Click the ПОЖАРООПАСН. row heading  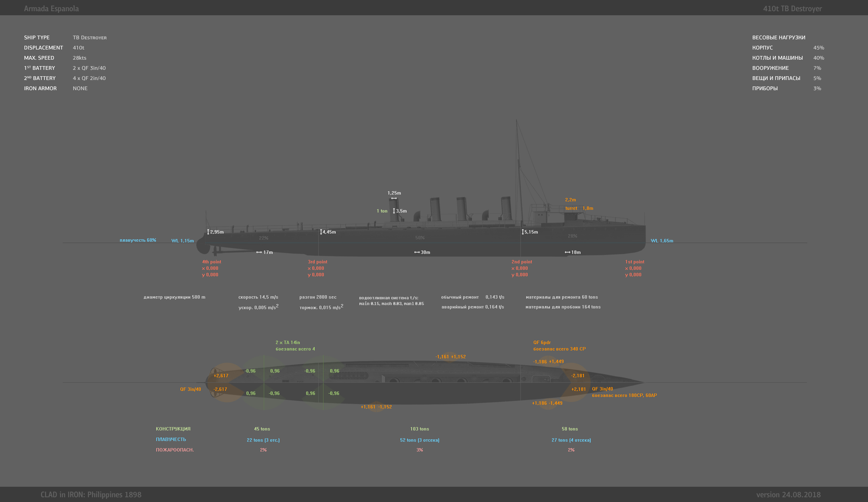pyautogui.click(x=175, y=450)
